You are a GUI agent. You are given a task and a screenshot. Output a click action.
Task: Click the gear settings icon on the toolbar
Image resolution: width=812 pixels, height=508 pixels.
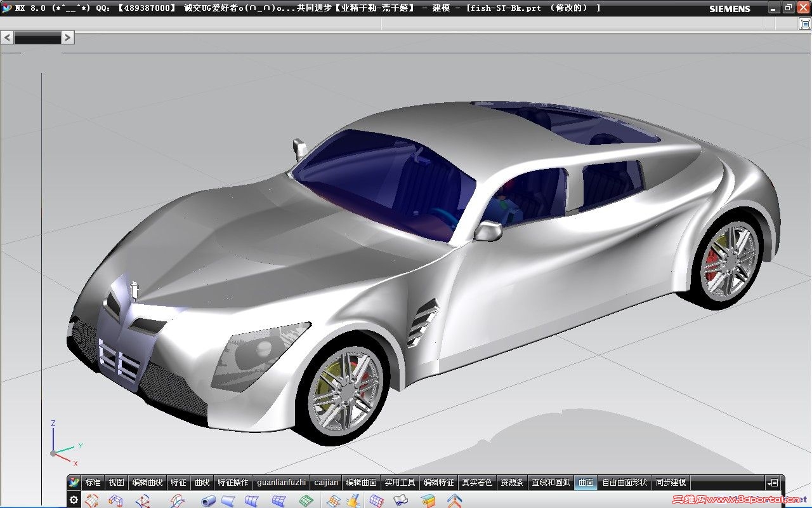(x=74, y=500)
